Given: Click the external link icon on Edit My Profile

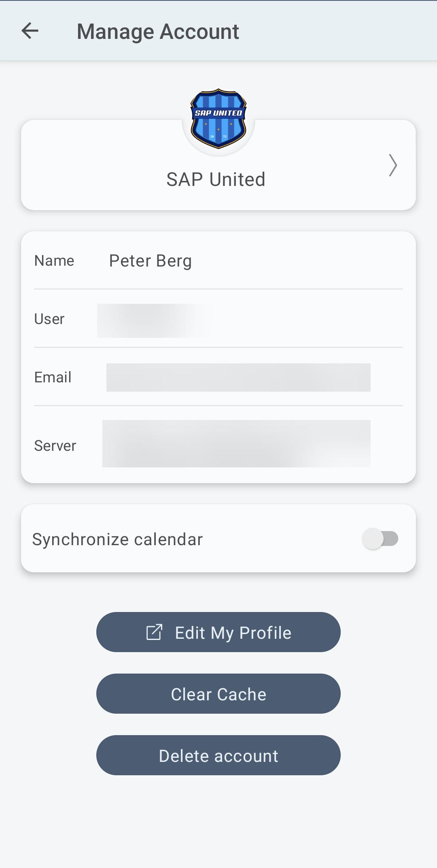Looking at the screenshot, I should [154, 632].
